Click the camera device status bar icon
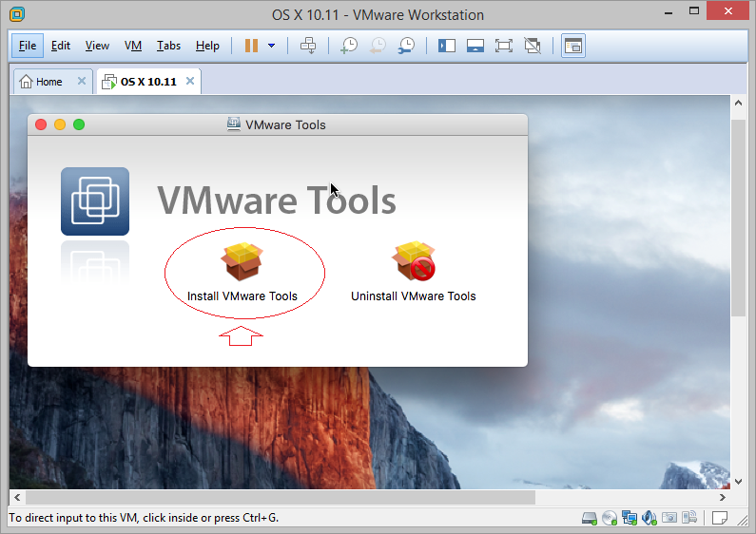Image resolution: width=756 pixels, height=534 pixels. point(669,518)
